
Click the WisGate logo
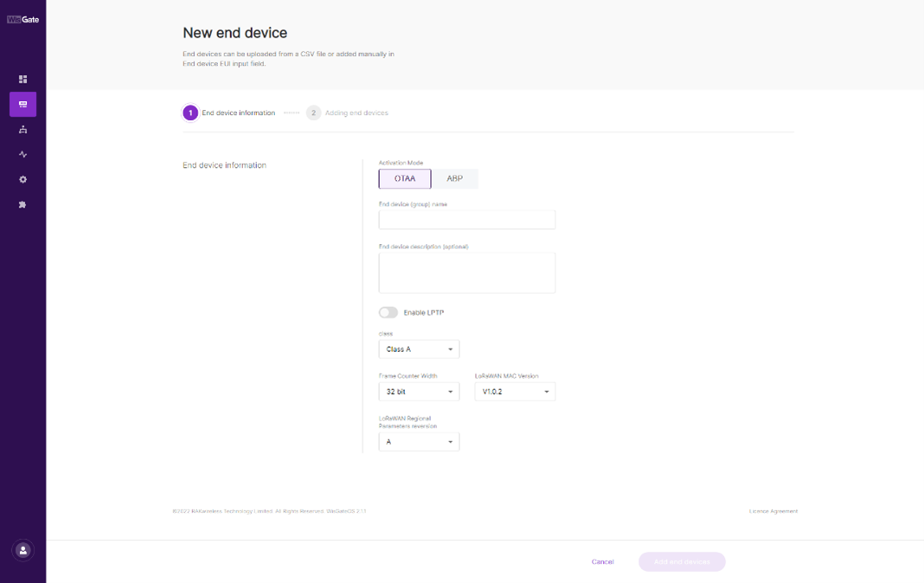(23, 19)
